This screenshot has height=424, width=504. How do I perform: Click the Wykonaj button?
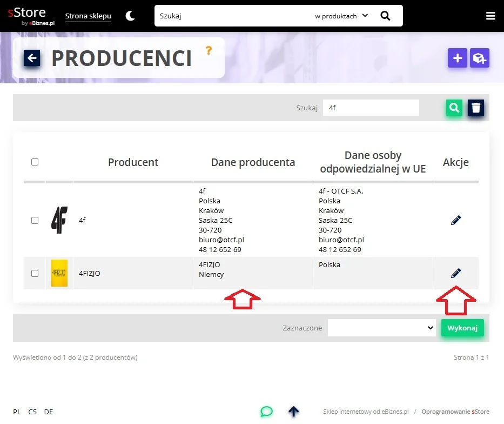tap(462, 328)
